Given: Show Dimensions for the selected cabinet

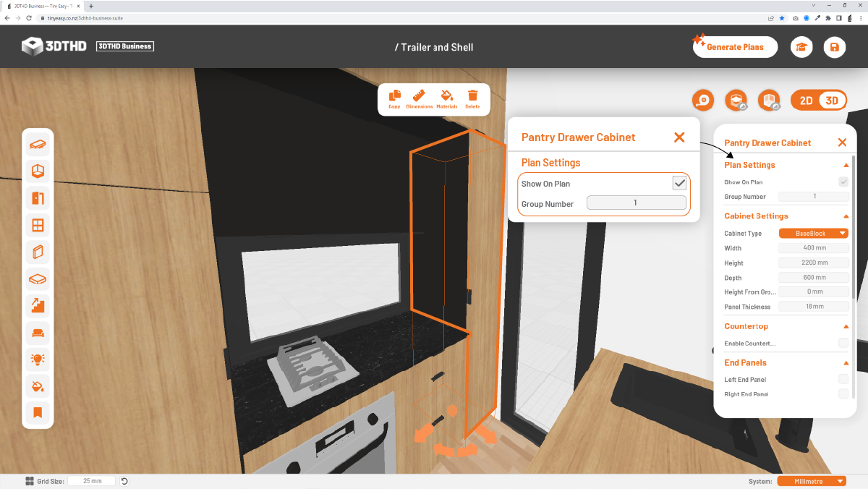Looking at the screenshot, I should coord(420,99).
